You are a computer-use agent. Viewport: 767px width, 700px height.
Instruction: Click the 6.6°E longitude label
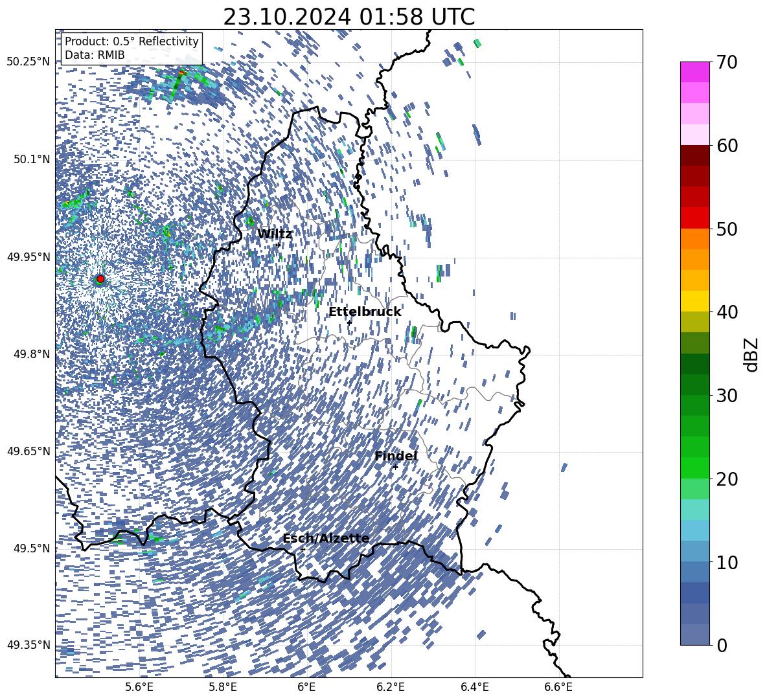click(x=558, y=687)
